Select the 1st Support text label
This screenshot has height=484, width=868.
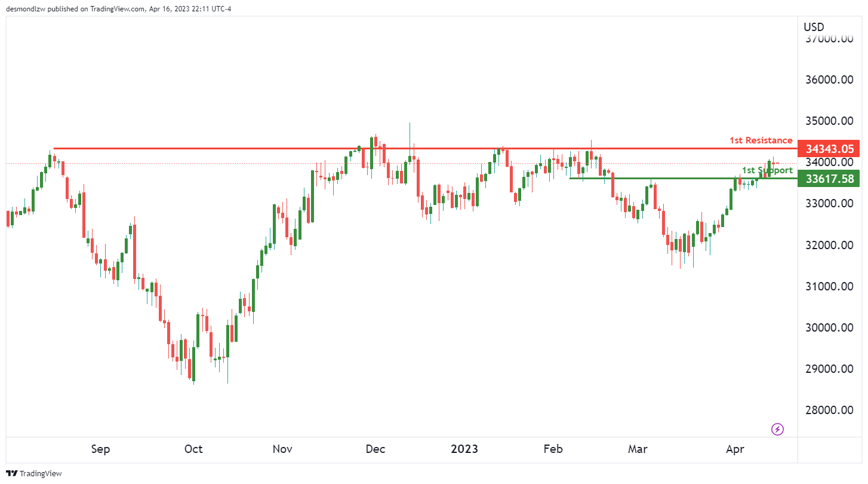click(767, 170)
